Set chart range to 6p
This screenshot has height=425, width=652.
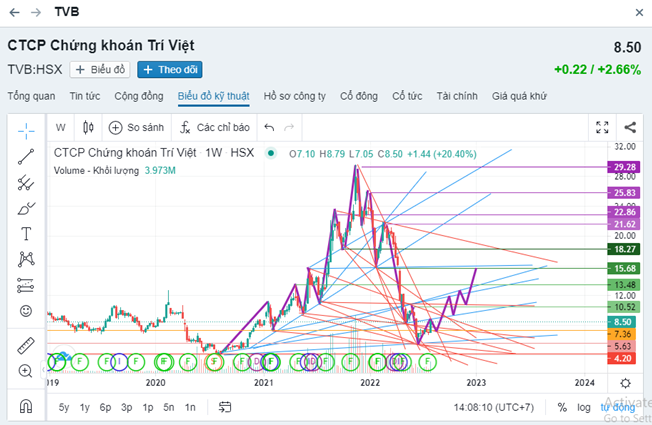[x=105, y=407]
